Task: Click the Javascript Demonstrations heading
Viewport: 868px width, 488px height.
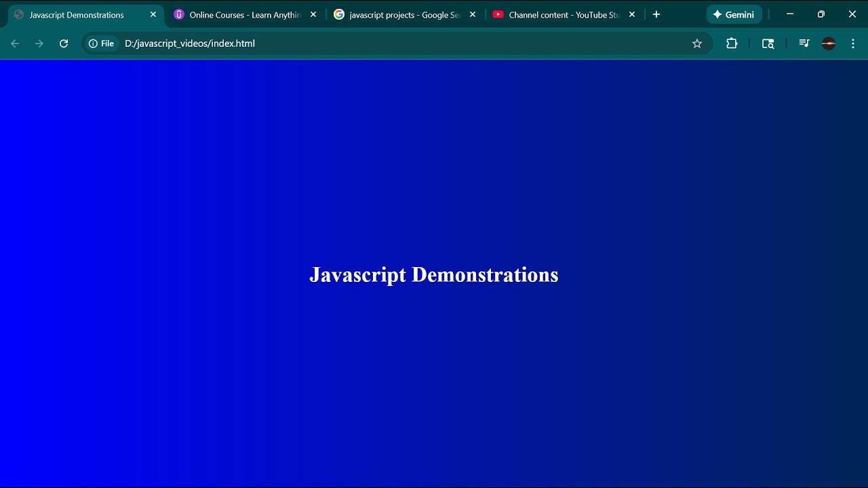Action: point(434,274)
